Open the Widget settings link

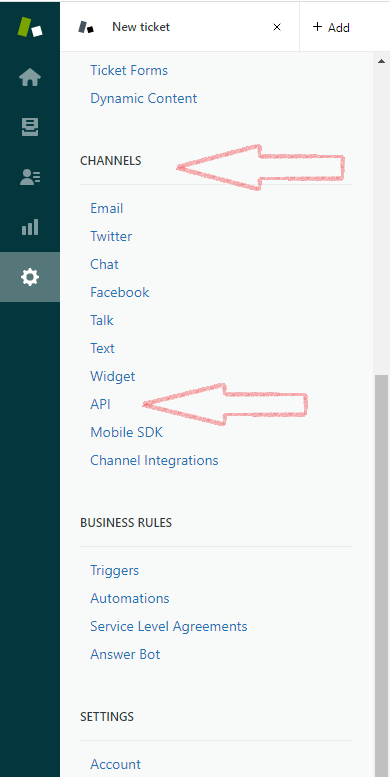click(x=112, y=376)
